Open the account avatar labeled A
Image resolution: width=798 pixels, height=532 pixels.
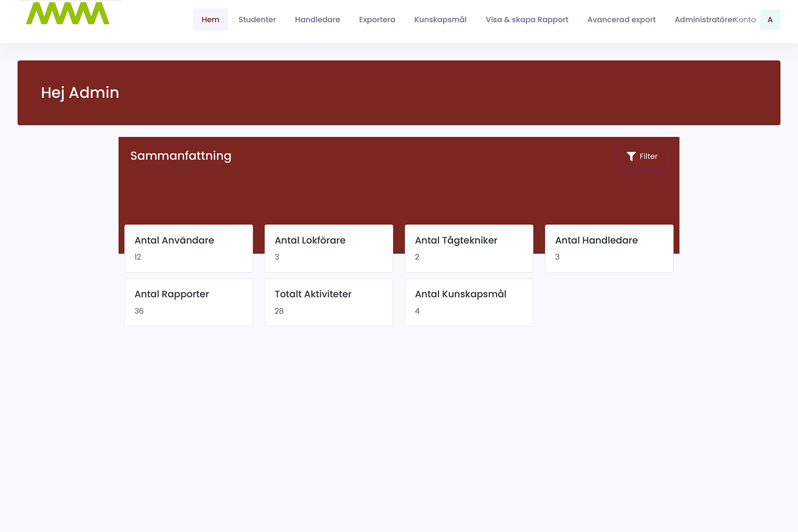point(769,20)
